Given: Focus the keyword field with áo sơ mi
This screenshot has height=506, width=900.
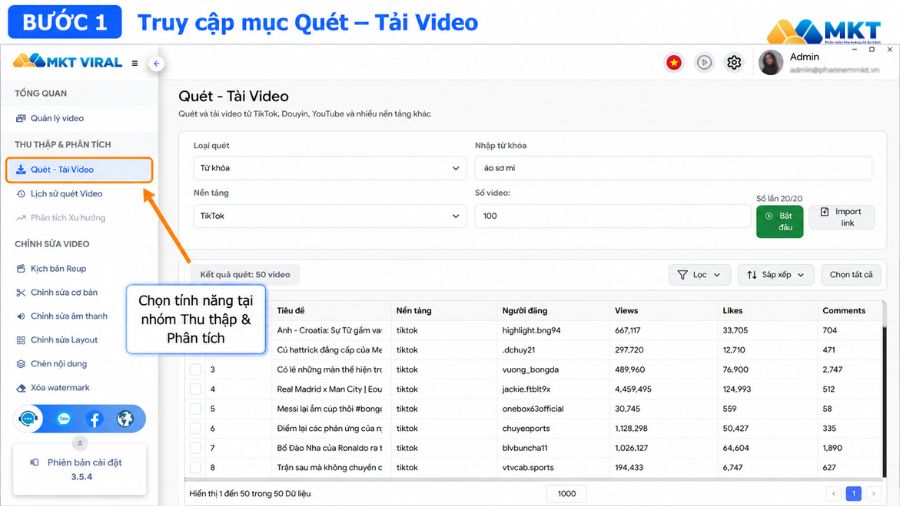Looking at the screenshot, I should (673, 168).
